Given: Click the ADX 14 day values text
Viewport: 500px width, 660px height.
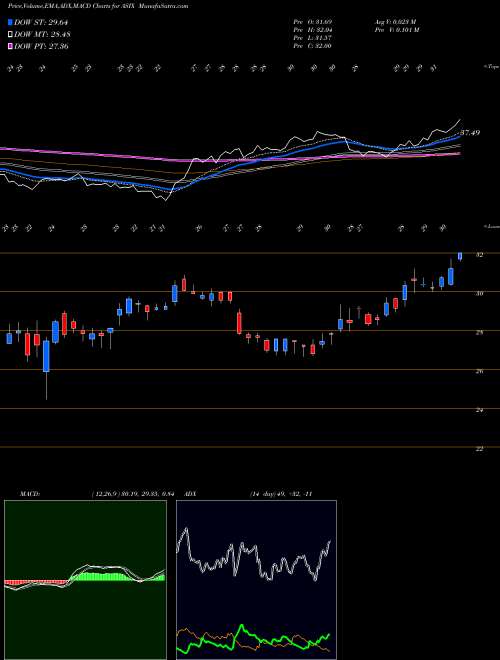Looking at the screenshot, I should [x=281, y=493].
